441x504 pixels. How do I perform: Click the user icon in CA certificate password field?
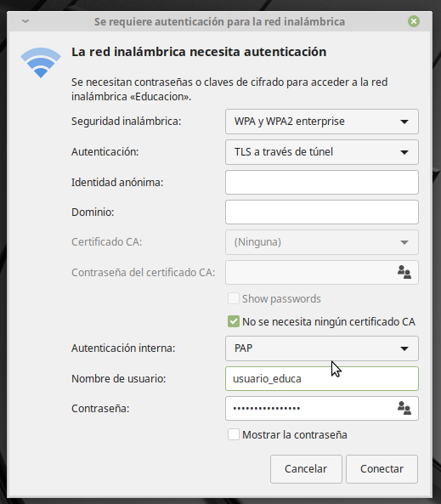point(404,272)
